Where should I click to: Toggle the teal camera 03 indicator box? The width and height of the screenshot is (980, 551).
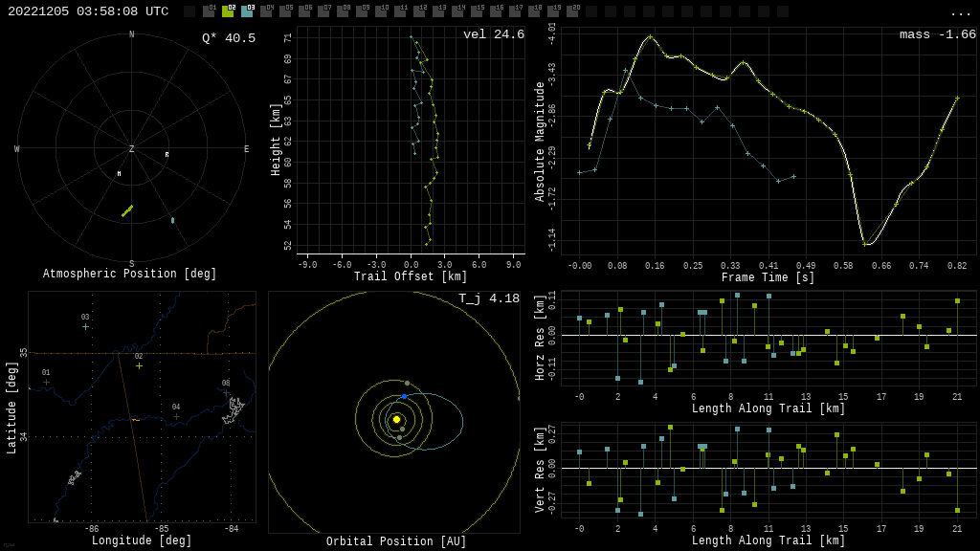(x=247, y=11)
